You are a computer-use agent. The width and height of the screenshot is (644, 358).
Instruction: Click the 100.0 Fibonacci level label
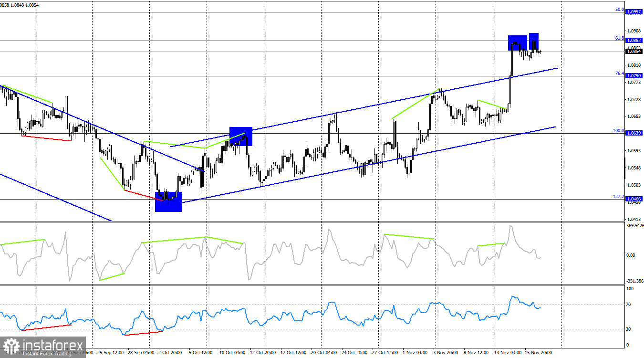(619, 130)
